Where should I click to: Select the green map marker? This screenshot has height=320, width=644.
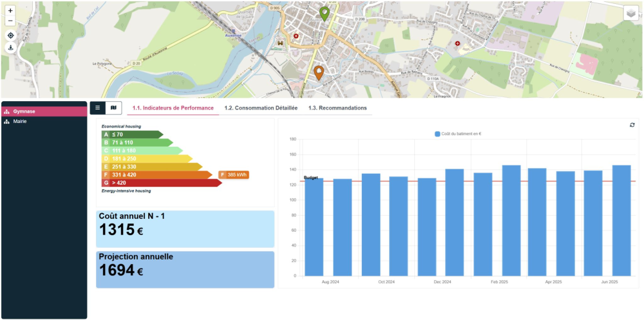click(x=325, y=13)
